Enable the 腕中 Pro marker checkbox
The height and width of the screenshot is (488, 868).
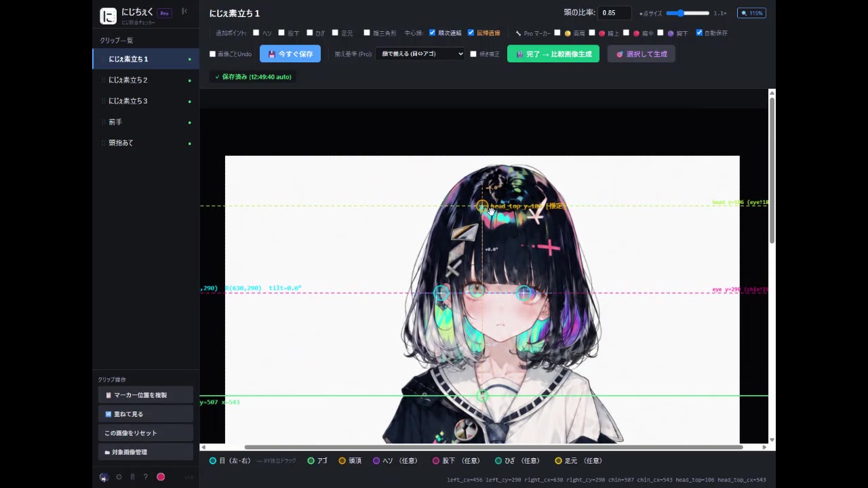[626, 33]
